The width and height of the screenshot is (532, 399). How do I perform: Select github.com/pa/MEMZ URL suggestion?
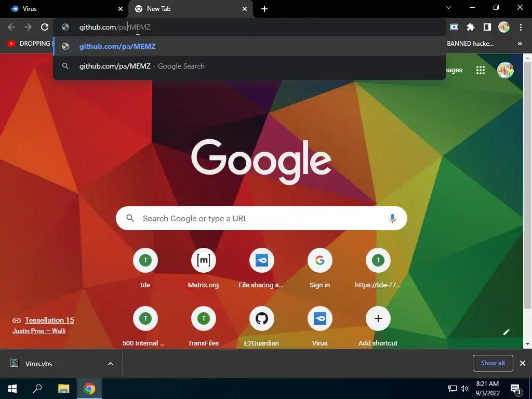(x=249, y=46)
